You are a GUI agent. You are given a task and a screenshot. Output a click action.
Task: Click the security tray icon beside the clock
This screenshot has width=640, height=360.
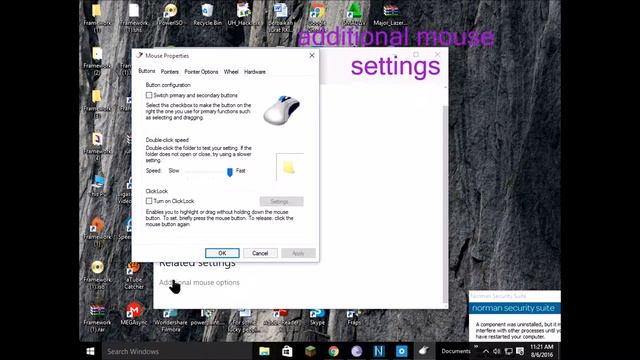(x=520, y=351)
